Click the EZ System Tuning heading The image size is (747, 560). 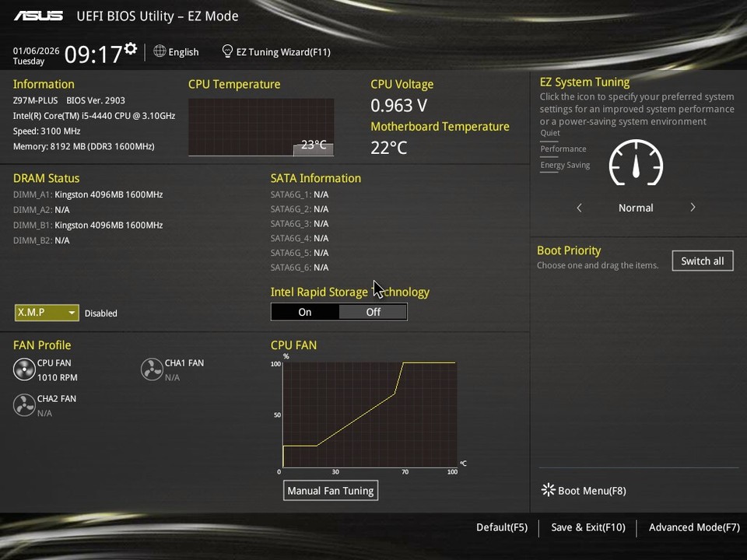pos(584,82)
